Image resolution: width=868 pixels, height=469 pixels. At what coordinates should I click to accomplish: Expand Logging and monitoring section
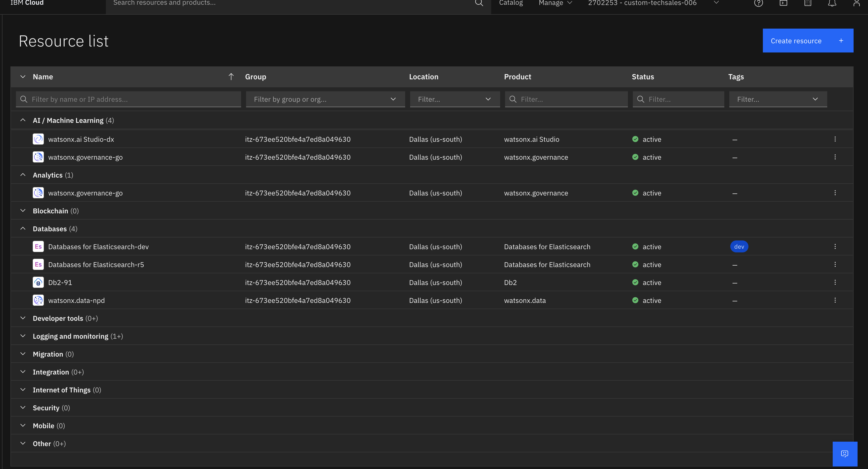coord(23,336)
